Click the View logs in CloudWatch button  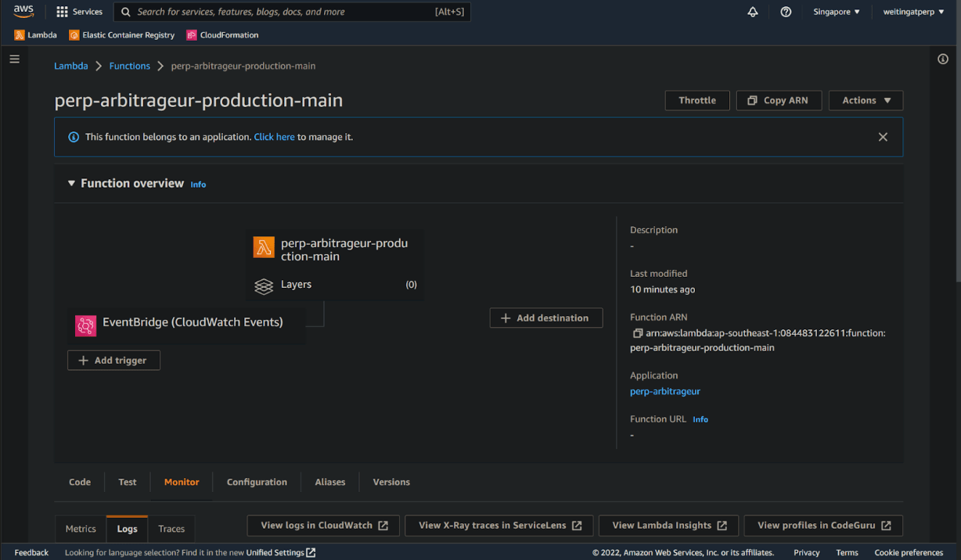point(323,526)
